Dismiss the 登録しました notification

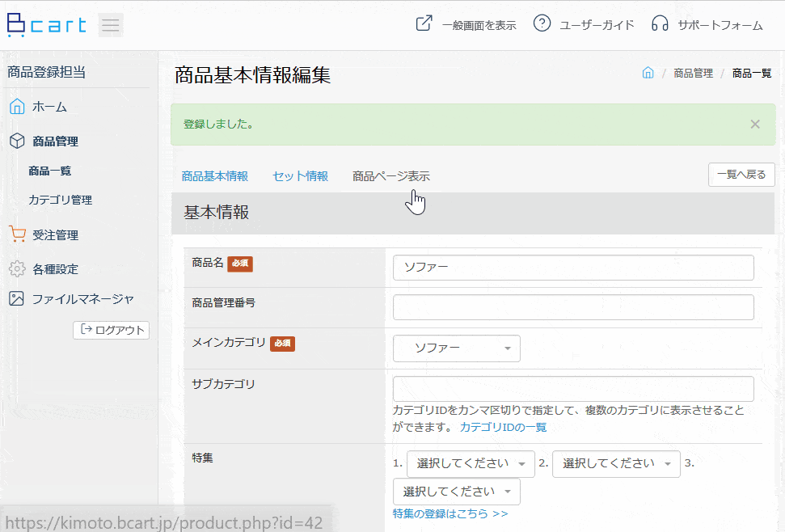point(755,125)
